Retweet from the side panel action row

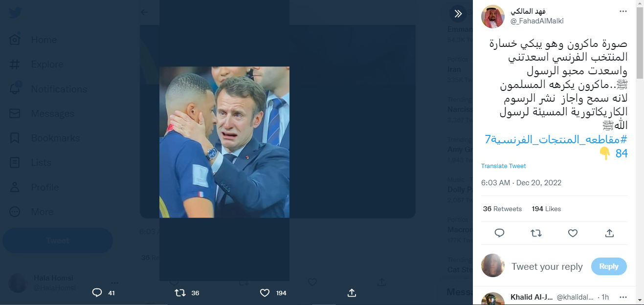[536, 233]
